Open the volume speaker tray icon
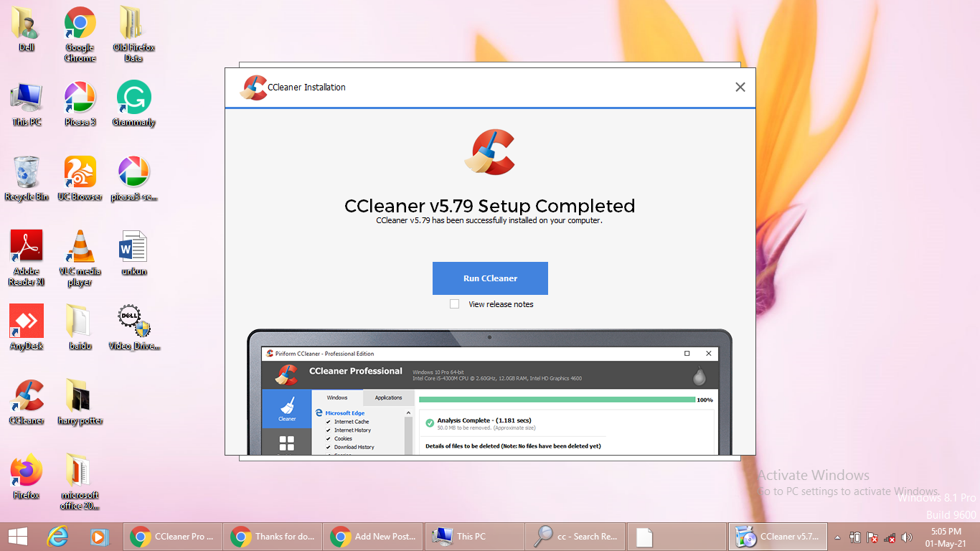This screenshot has width=980, height=551. coord(907,537)
